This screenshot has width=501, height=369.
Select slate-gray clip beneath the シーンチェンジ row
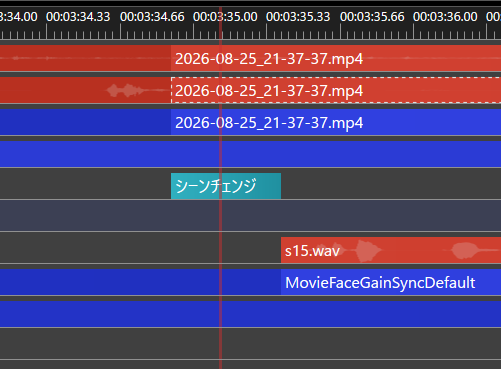250,216
